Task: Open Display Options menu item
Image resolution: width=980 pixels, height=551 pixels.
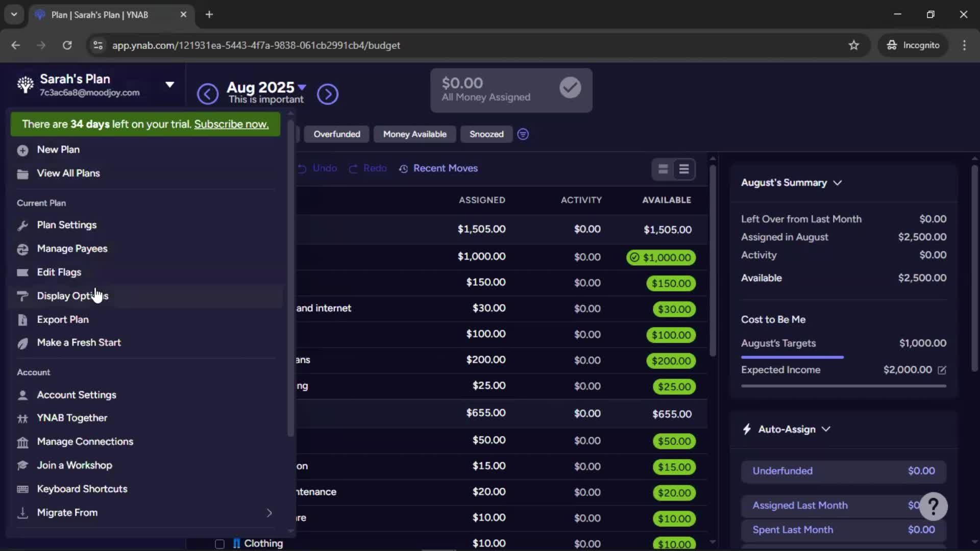Action: pyautogui.click(x=145, y=296)
